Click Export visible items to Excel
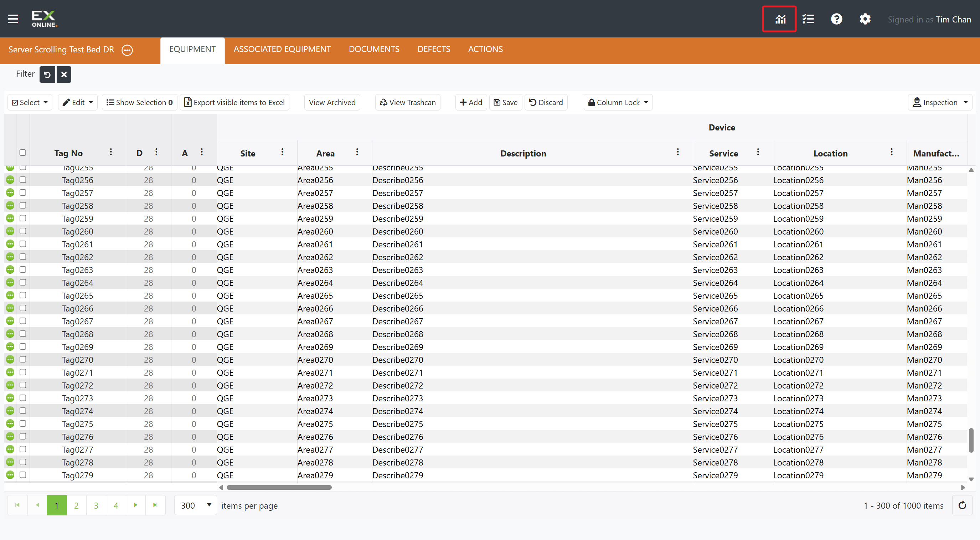 pos(234,102)
